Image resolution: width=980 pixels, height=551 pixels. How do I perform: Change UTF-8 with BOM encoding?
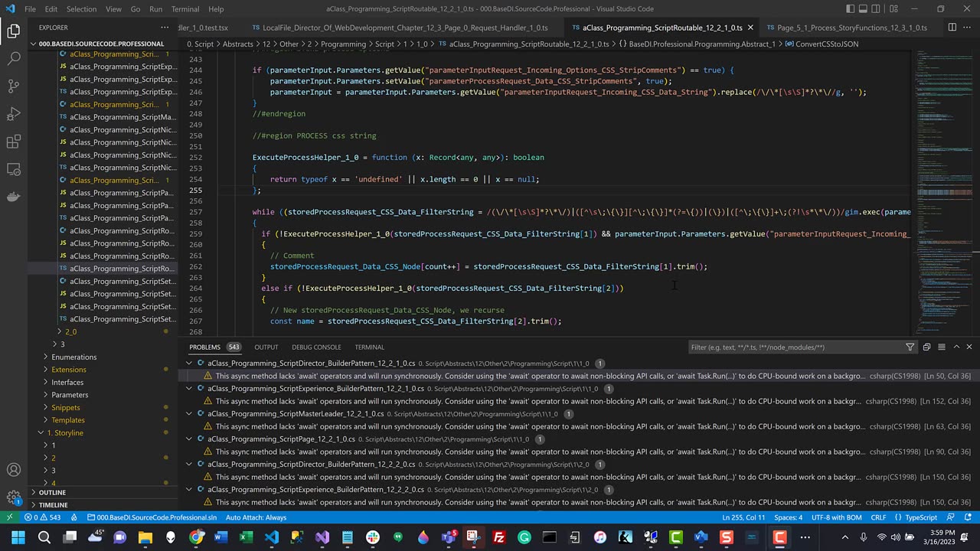click(835, 517)
